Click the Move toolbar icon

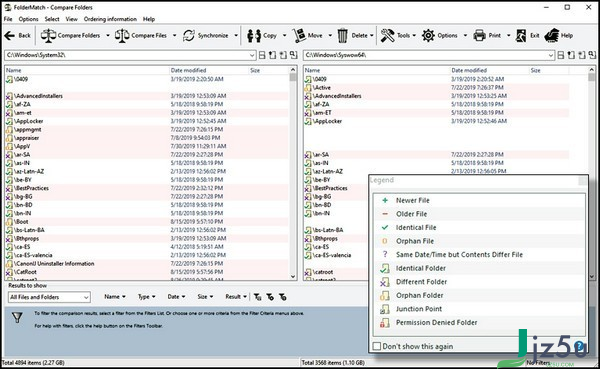(x=299, y=36)
